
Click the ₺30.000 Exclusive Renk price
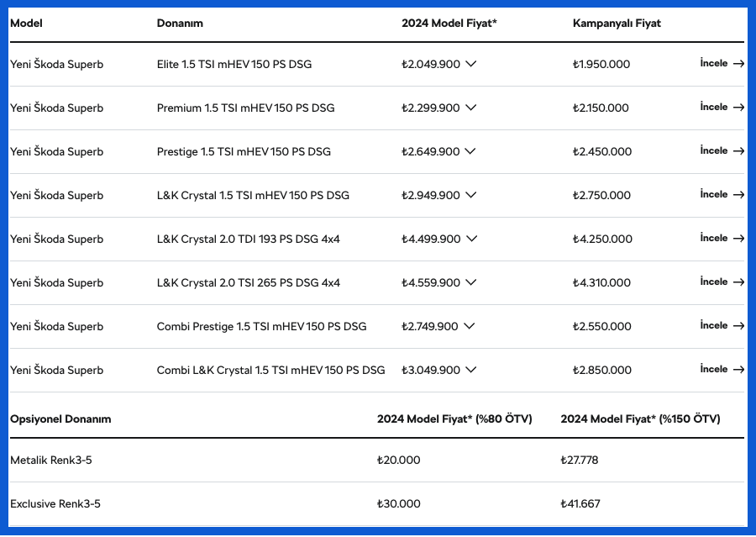click(x=399, y=503)
